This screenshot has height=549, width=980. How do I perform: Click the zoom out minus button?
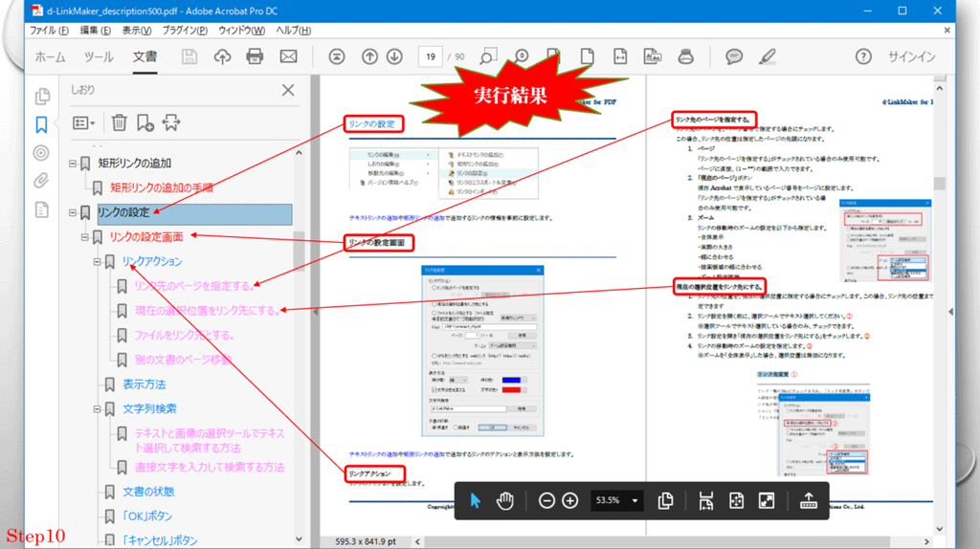click(x=546, y=500)
